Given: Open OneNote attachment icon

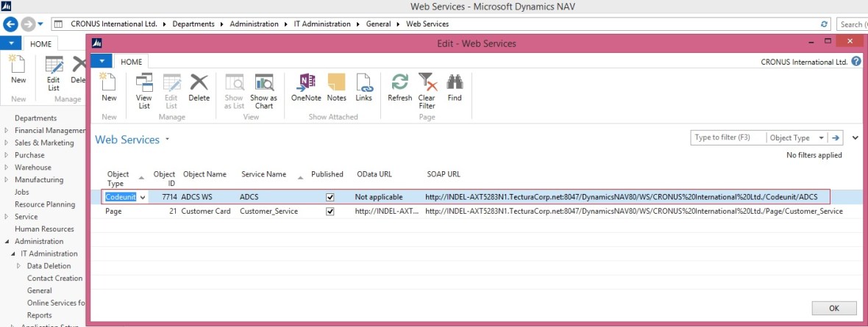Looking at the screenshot, I should [306, 85].
